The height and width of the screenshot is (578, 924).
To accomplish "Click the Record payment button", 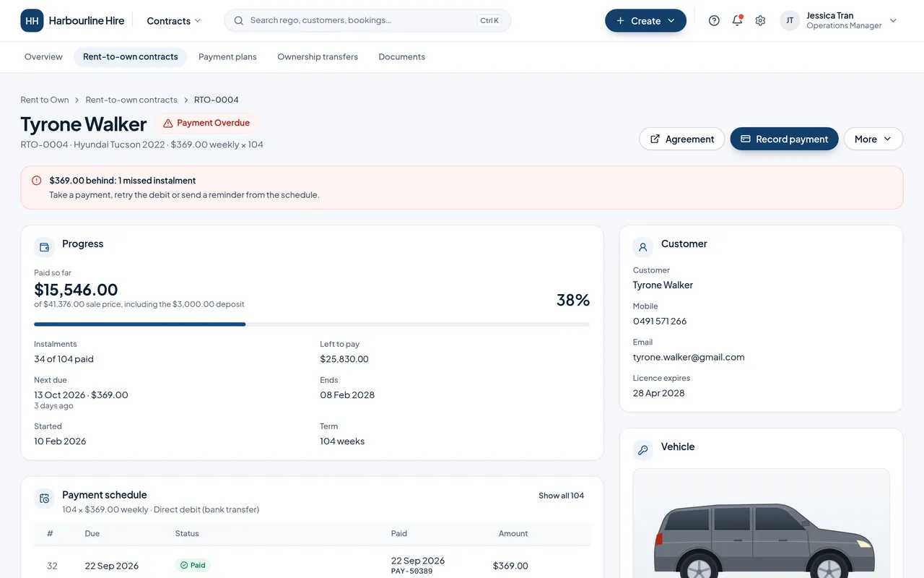I will click(x=785, y=139).
